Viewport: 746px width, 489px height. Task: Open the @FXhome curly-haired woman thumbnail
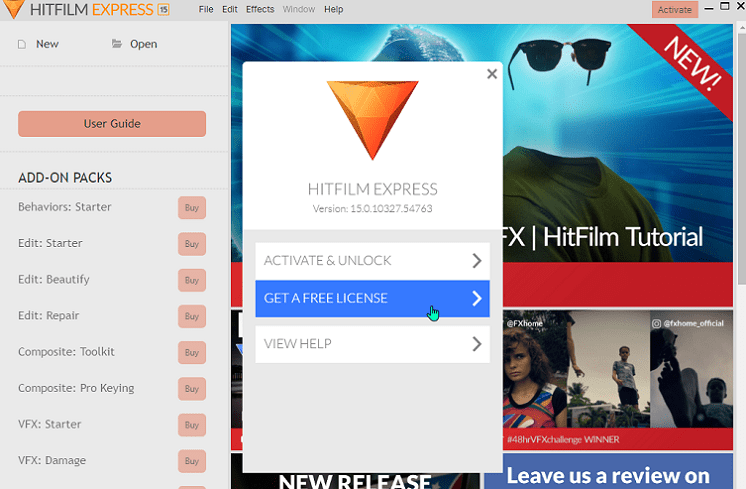pyautogui.click(x=535, y=369)
